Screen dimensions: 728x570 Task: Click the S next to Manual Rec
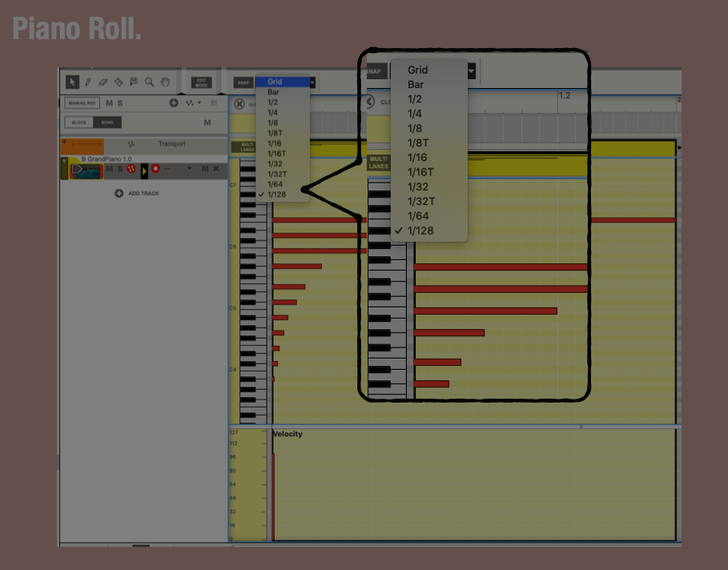pyautogui.click(x=120, y=103)
